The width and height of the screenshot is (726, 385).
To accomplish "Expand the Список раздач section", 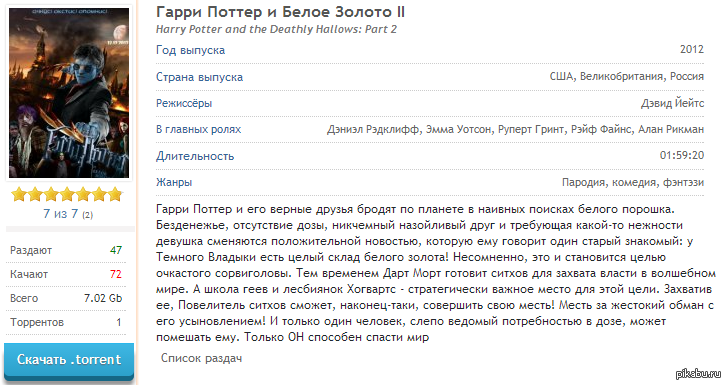I will [201, 358].
